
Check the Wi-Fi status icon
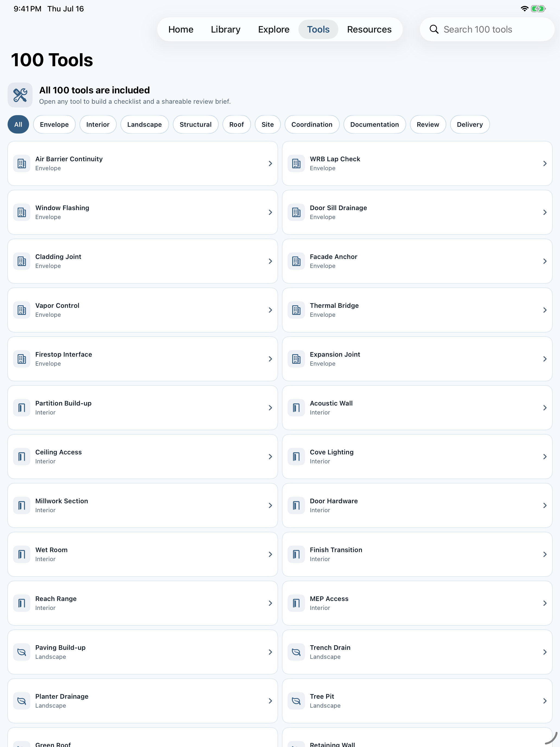click(x=524, y=9)
